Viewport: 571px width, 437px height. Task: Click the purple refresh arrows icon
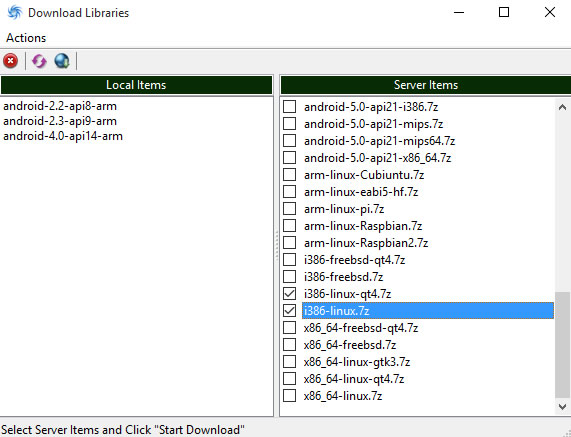[39, 61]
